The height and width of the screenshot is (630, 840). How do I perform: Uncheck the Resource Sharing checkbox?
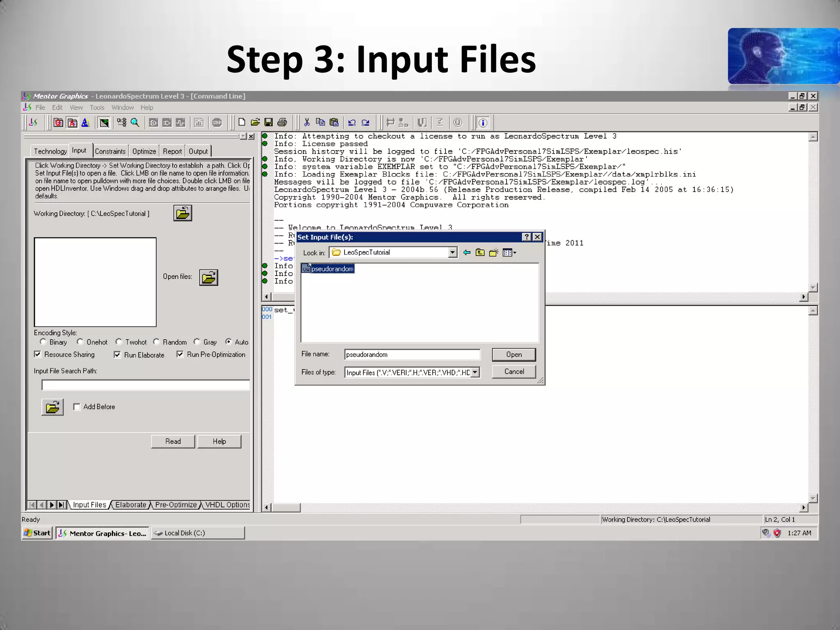[x=38, y=354]
